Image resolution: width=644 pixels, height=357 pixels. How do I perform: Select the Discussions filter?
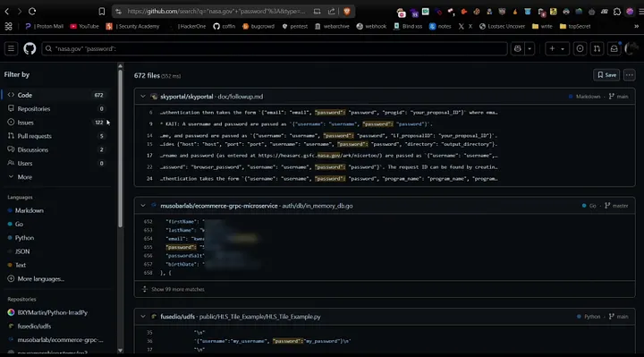tap(55, 149)
